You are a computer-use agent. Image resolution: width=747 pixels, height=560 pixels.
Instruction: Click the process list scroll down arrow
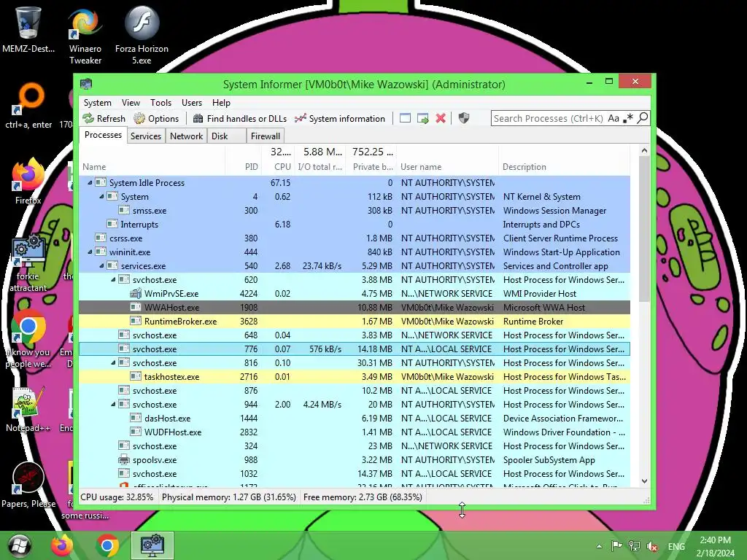click(644, 481)
